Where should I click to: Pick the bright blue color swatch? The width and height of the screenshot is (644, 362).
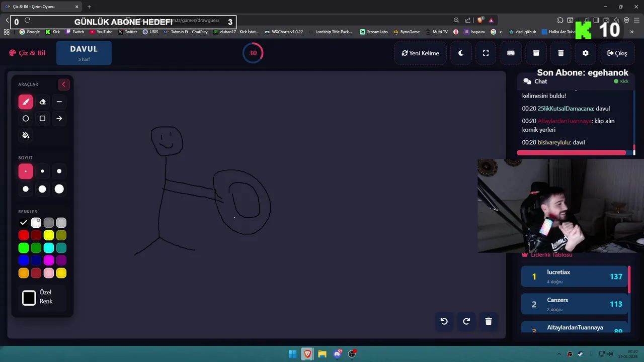click(24, 260)
